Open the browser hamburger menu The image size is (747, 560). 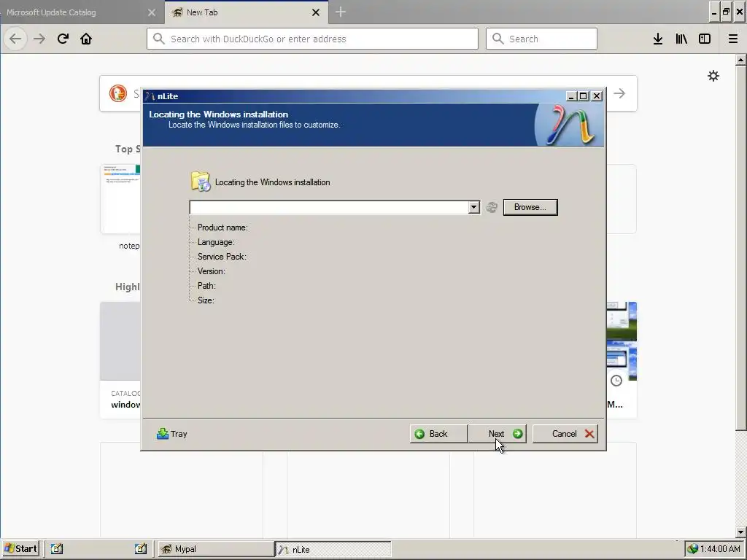[733, 39]
